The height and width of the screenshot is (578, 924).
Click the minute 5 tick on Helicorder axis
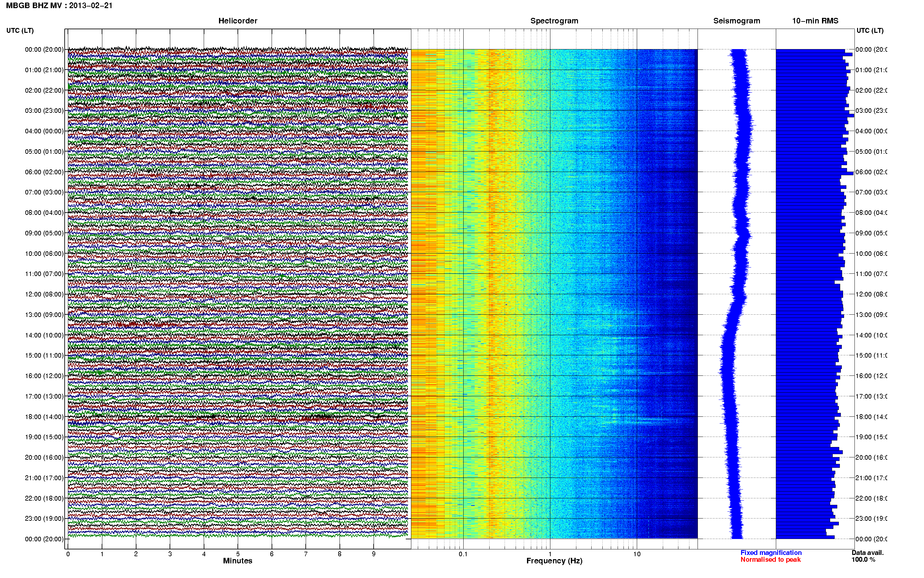click(x=237, y=554)
